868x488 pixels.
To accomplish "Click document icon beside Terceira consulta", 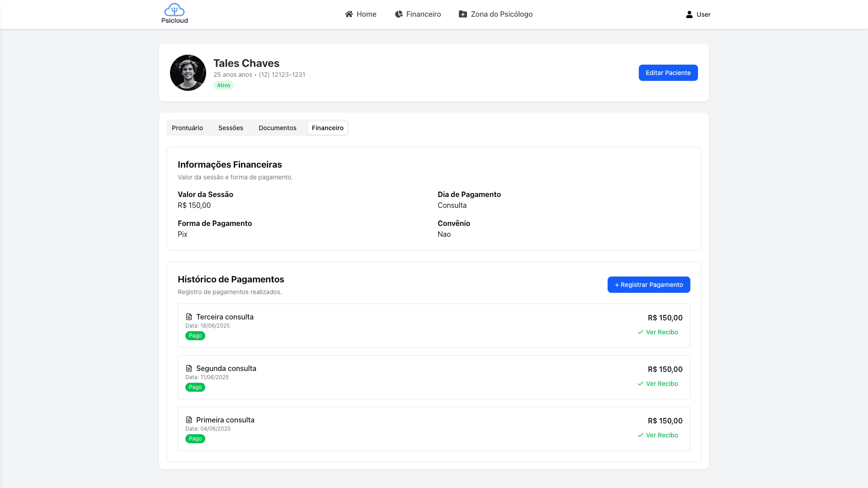I will (x=189, y=317).
